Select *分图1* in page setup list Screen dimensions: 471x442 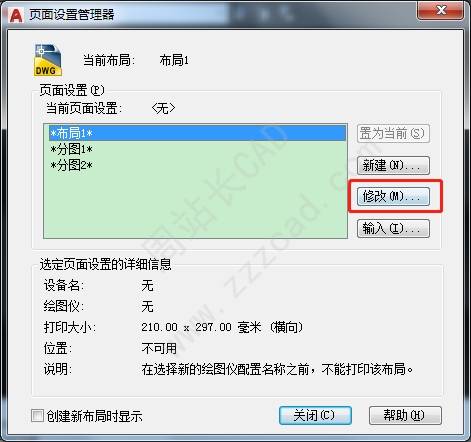click(197, 149)
